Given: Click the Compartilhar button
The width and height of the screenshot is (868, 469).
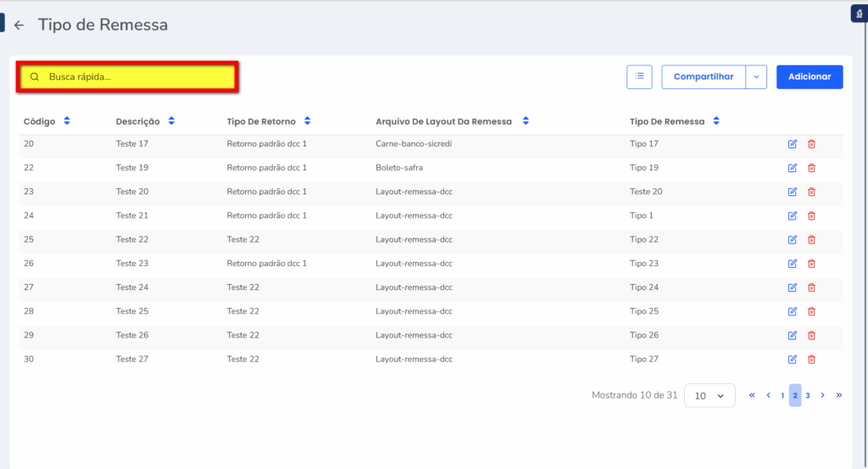Looking at the screenshot, I should 703,76.
